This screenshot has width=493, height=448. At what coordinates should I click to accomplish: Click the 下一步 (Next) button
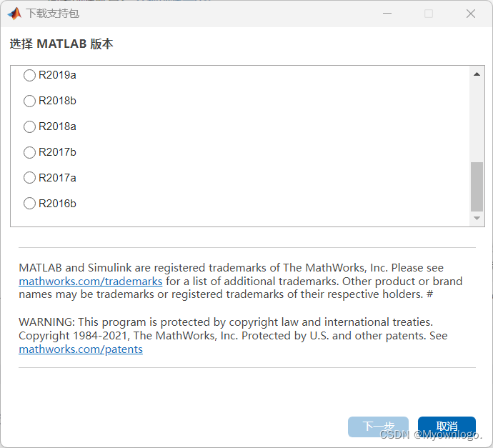[378, 427]
